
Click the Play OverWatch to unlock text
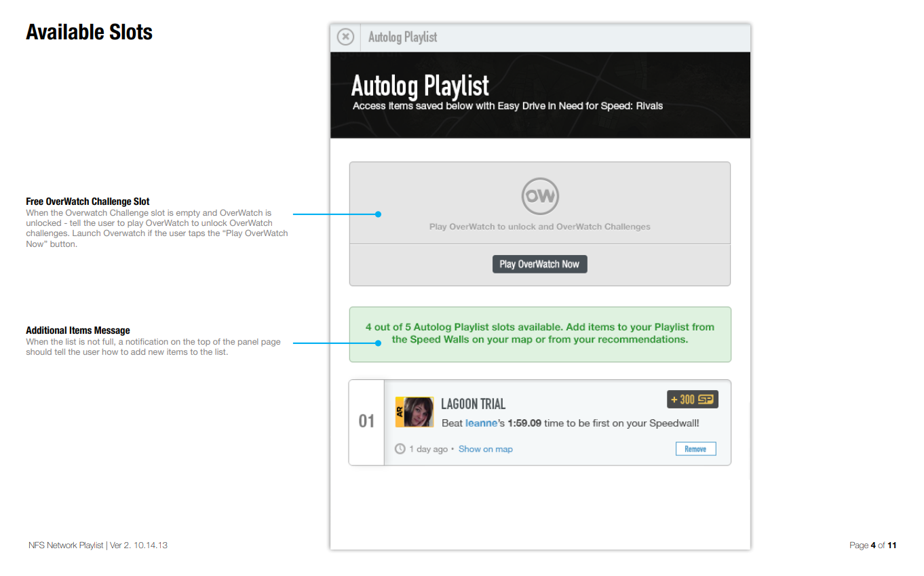(540, 227)
